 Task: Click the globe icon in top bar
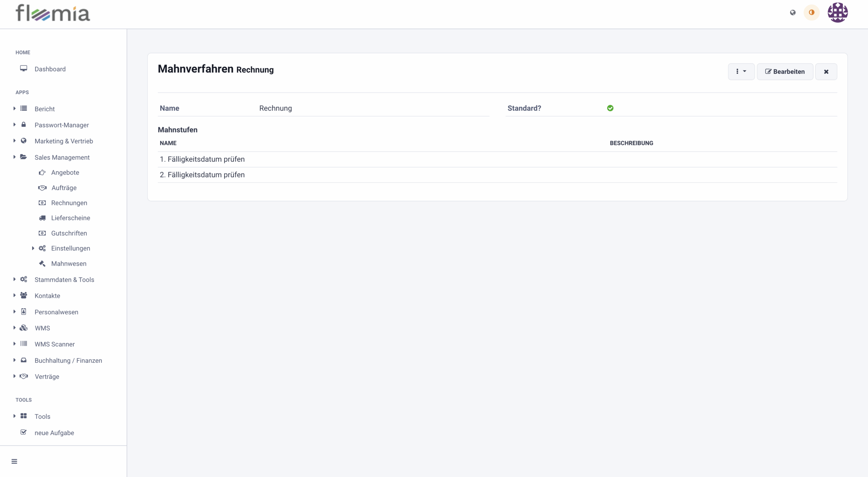coord(792,13)
